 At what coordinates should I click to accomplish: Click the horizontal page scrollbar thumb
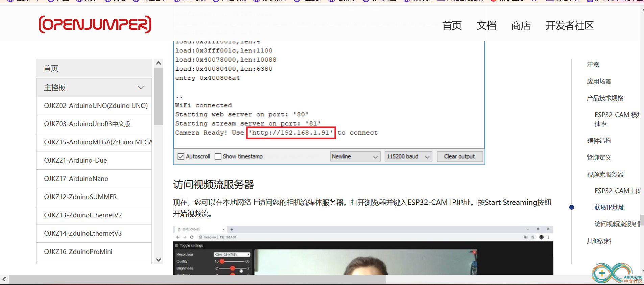pyautogui.click(x=197, y=279)
